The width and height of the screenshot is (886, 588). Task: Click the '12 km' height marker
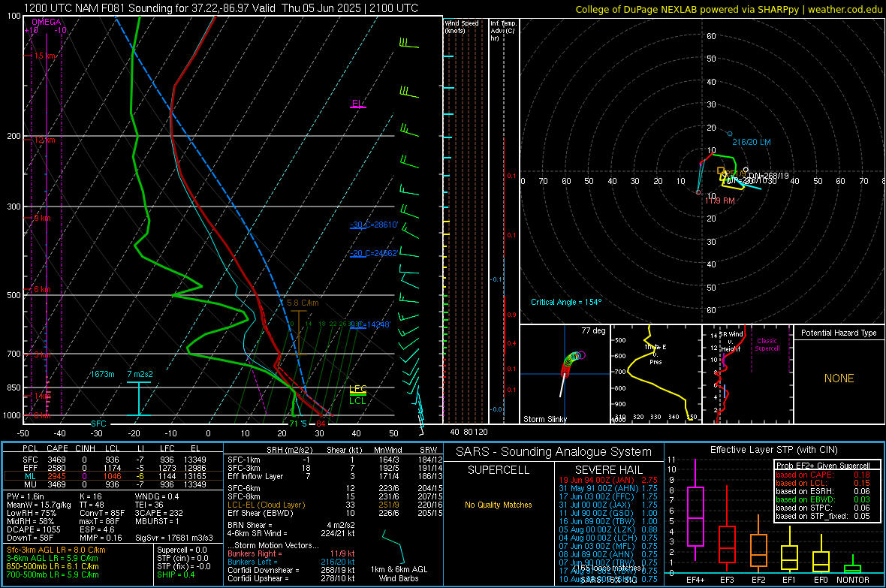click(x=44, y=140)
